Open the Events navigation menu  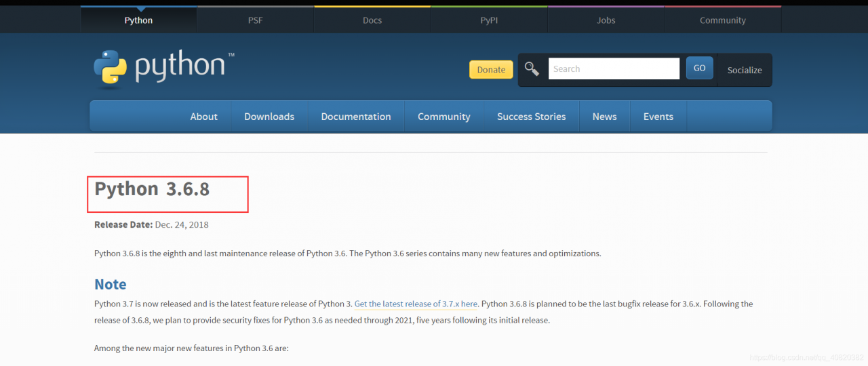click(x=658, y=116)
